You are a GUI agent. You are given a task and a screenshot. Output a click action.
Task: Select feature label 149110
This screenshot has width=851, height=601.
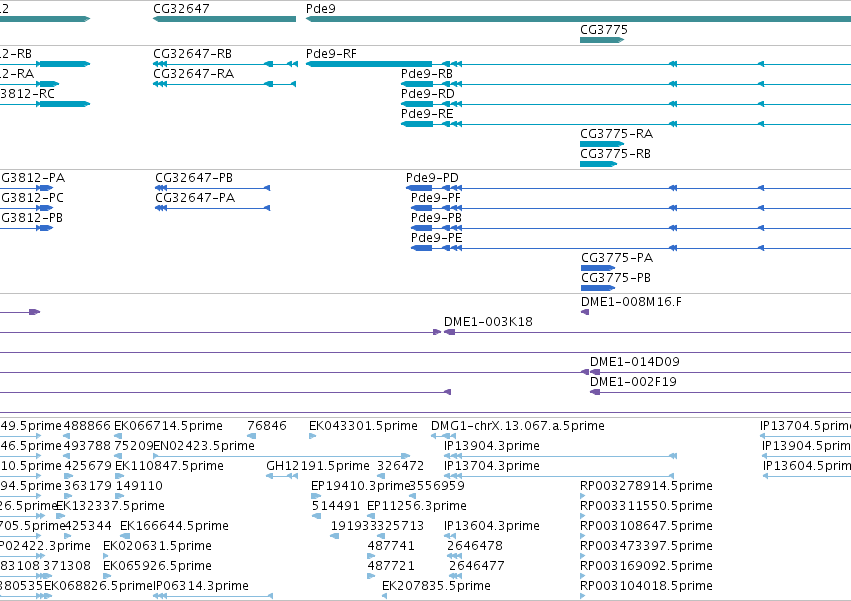(x=139, y=486)
